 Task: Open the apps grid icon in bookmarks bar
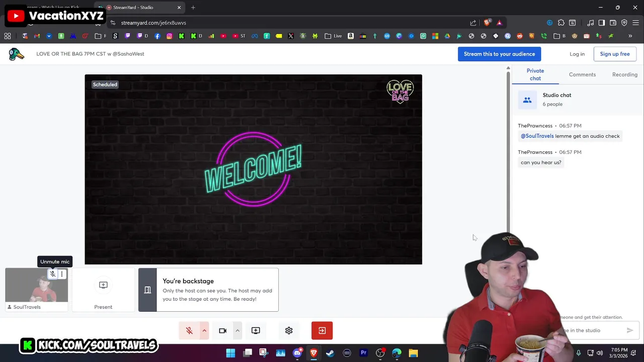coord(8,36)
